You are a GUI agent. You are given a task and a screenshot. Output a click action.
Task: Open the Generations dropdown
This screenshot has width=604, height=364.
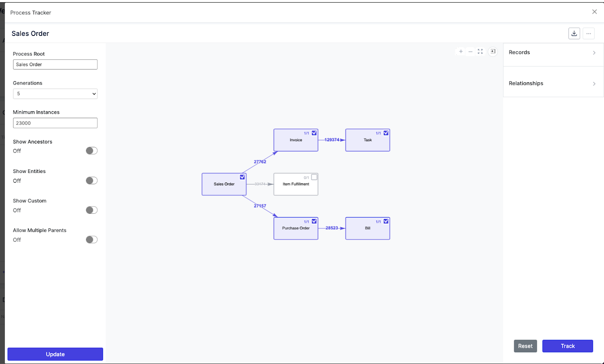(x=55, y=94)
